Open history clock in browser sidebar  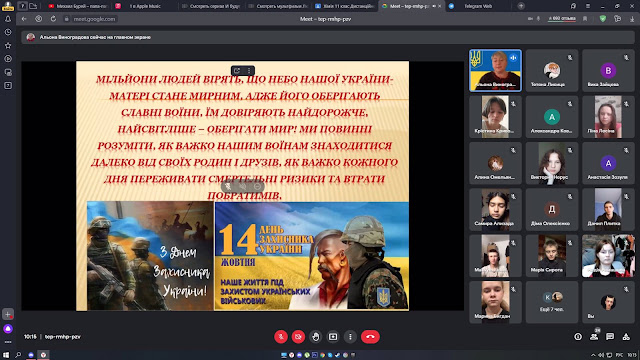(8, 32)
